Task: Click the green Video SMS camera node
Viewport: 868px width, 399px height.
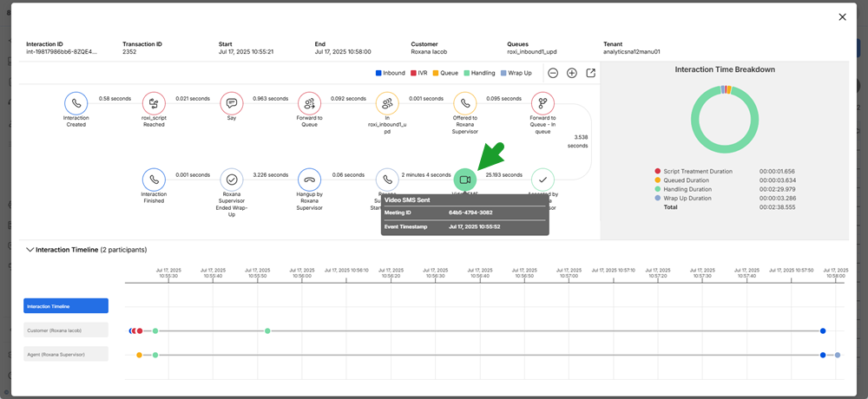Action: (x=465, y=180)
